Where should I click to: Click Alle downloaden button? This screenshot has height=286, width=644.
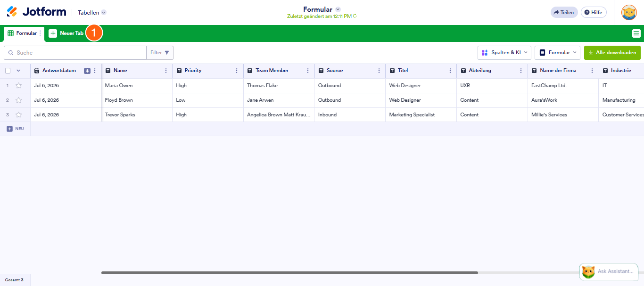point(612,53)
